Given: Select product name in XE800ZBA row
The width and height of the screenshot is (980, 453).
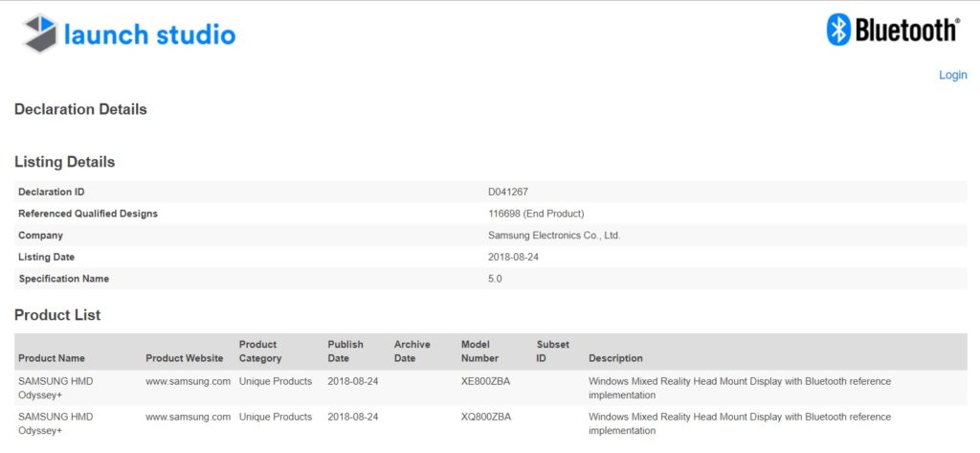Looking at the screenshot, I should [x=56, y=388].
